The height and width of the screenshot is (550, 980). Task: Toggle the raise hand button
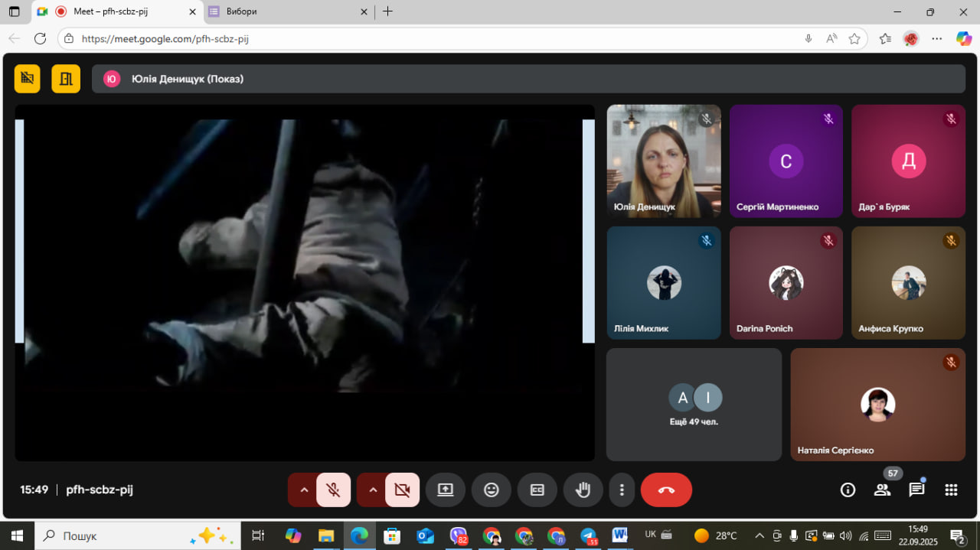click(583, 490)
